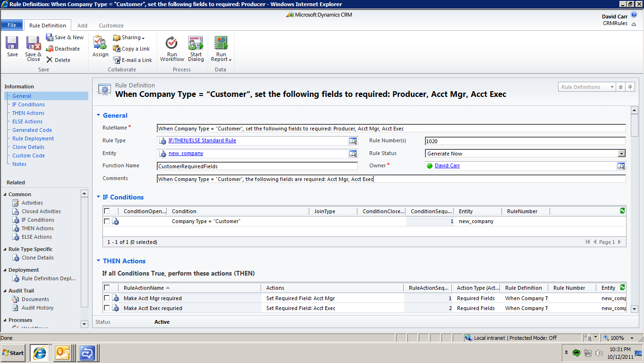Open Help icon near user name
Viewport: 644px width, 363px height.
[634, 15]
